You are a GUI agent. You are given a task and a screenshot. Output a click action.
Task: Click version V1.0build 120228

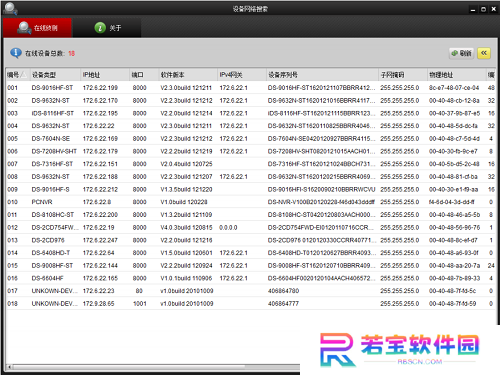pos(184,202)
